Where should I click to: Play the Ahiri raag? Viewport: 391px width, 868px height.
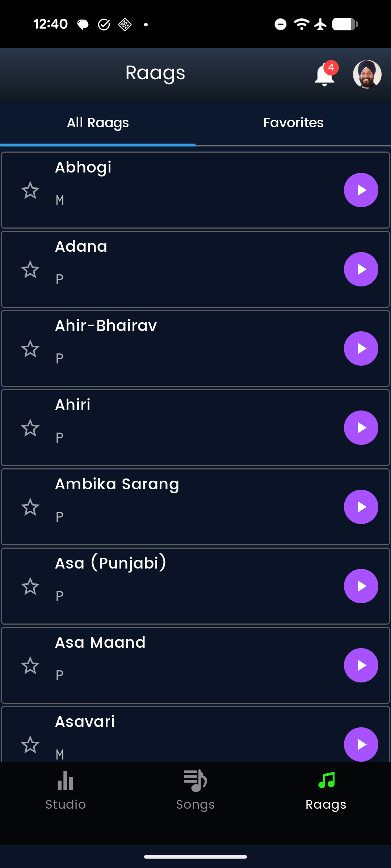361,428
